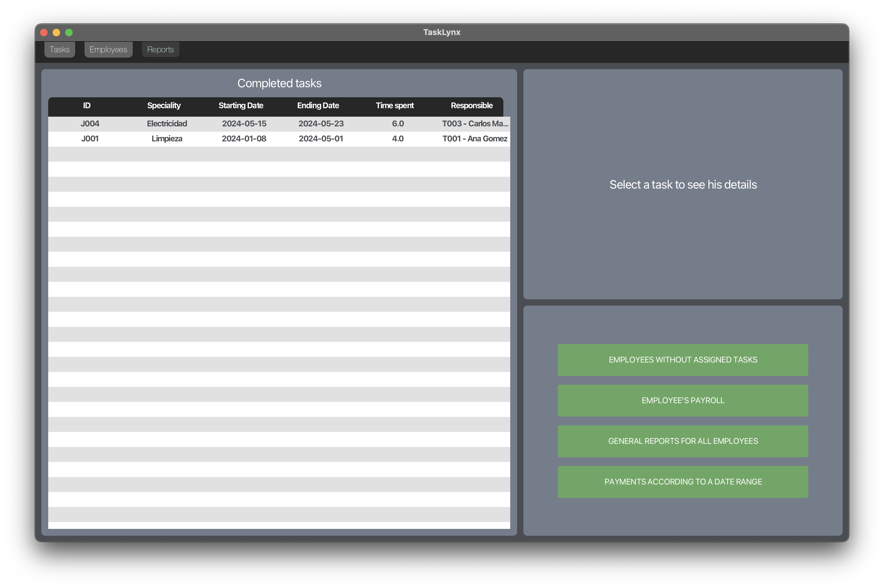The height and width of the screenshot is (588, 884).
Task: Click starting date 2024-05-15
Action: point(244,124)
